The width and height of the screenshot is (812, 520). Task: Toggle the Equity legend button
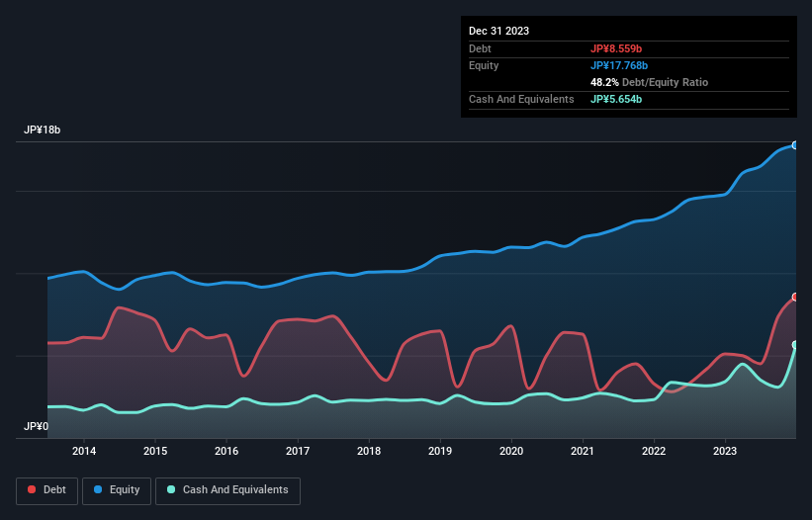tap(117, 490)
